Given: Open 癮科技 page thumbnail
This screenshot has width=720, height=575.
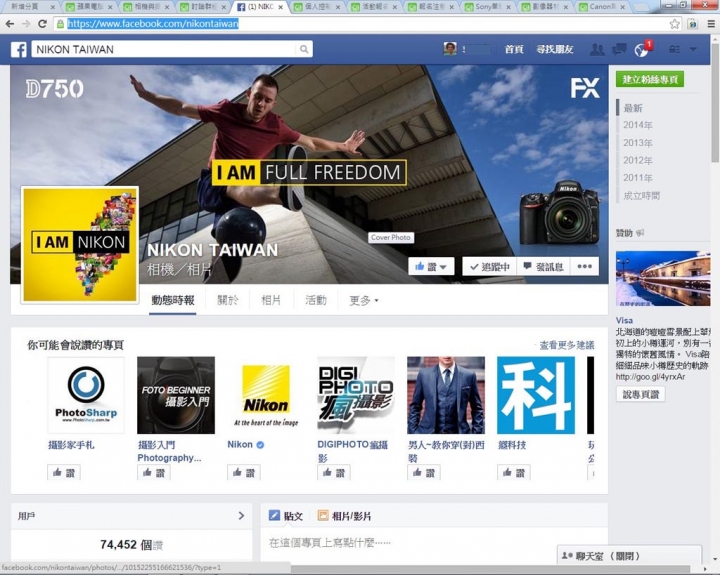Looking at the screenshot, I should pos(536,395).
